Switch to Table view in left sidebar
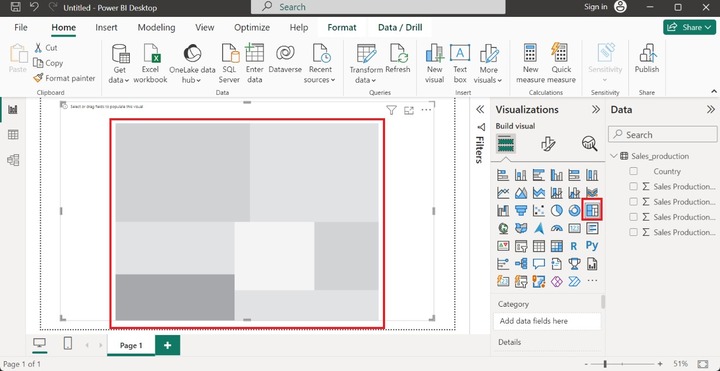 13,135
